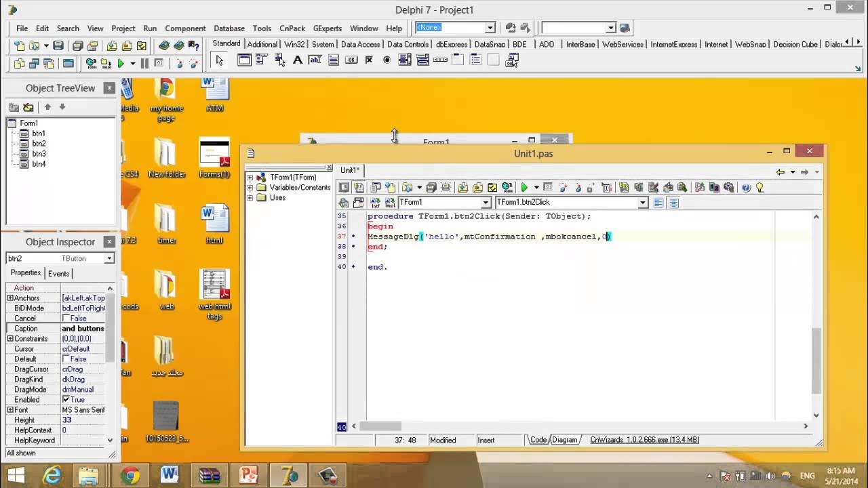This screenshot has width=868, height=488.
Task: Open PowerPoint from the taskbar
Action: 250,474
